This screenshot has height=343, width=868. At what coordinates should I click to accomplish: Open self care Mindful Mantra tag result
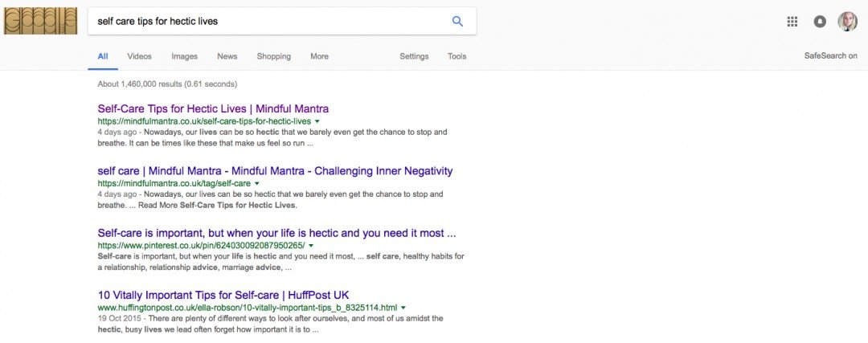[275, 171]
